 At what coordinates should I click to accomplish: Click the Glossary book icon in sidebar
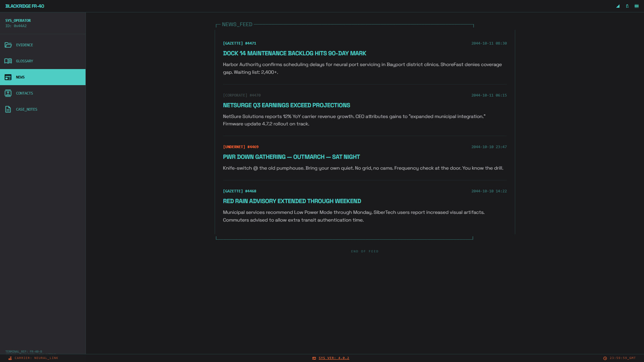[8, 61]
